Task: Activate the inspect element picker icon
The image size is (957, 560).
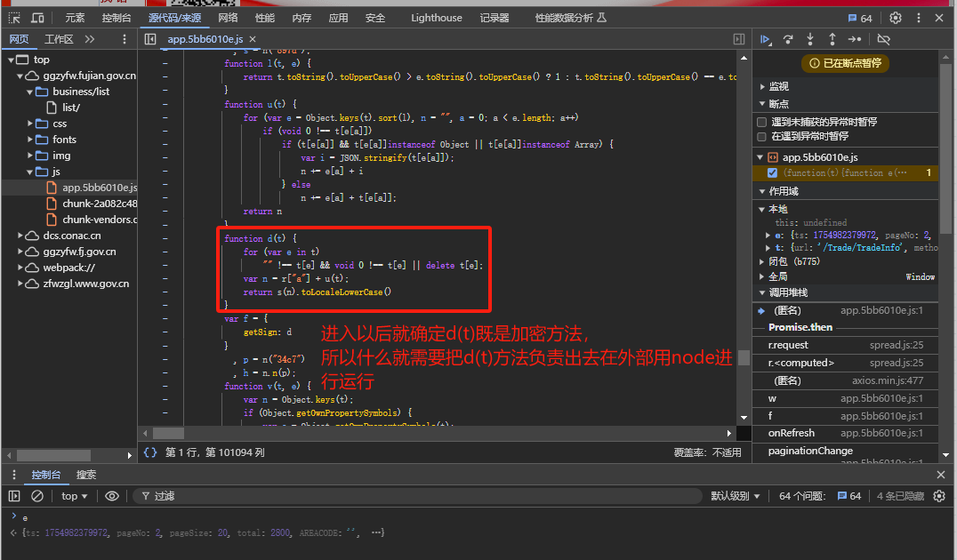Action: 14,18
